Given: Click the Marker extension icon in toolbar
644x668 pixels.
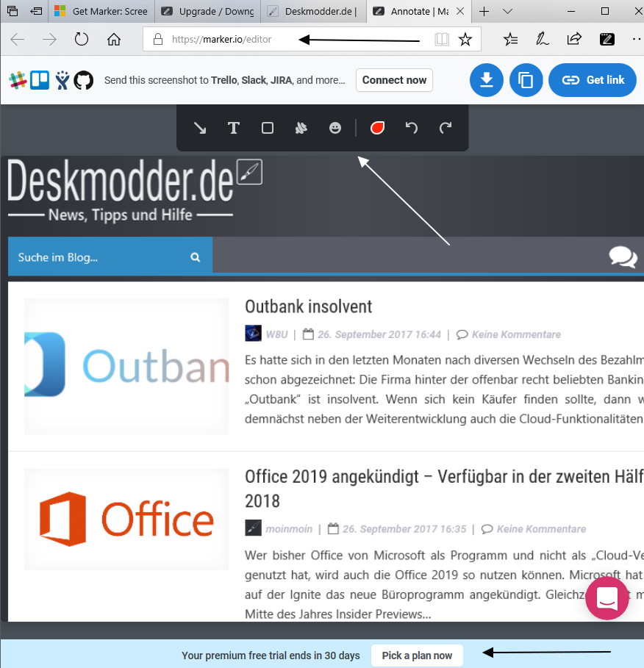Looking at the screenshot, I should tap(607, 40).
